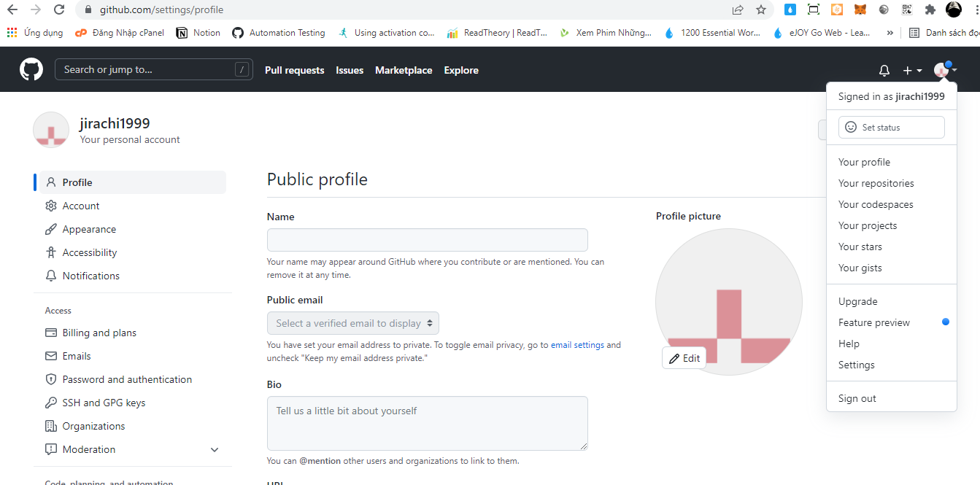Click Edit on the profile picture
980x485 pixels.
point(684,358)
